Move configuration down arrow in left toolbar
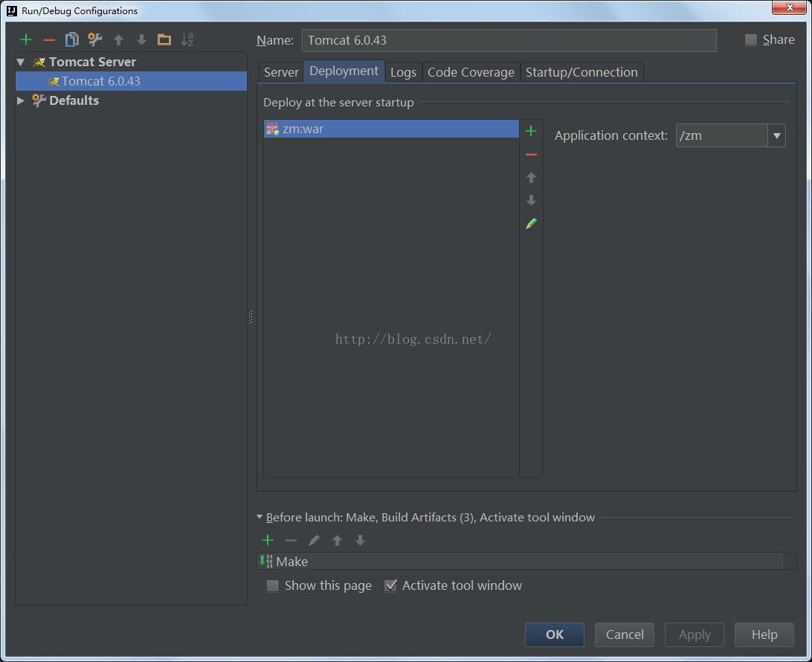This screenshot has height=662, width=812. tap(141, 40)
